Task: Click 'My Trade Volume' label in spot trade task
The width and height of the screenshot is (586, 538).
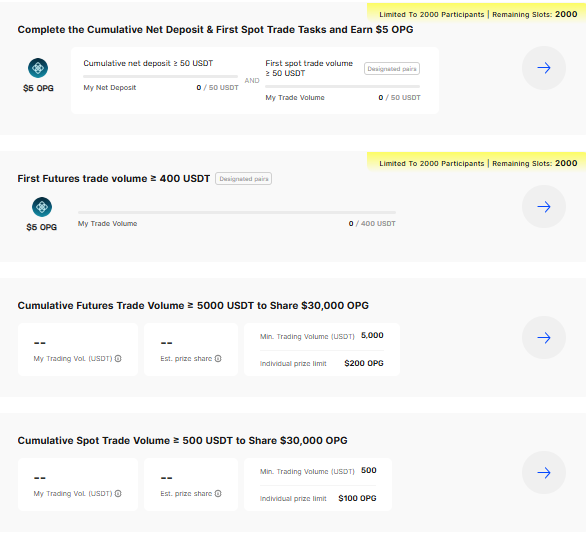Action: point(295,98)
